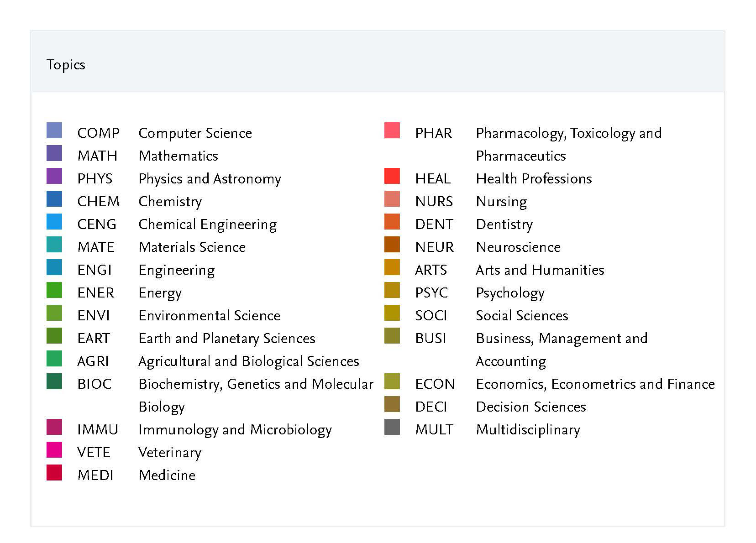Image resolution: width=756 pixels, height=543 pixels.
Task: Select the Dentistry topic label
Action: pos(504,225)
